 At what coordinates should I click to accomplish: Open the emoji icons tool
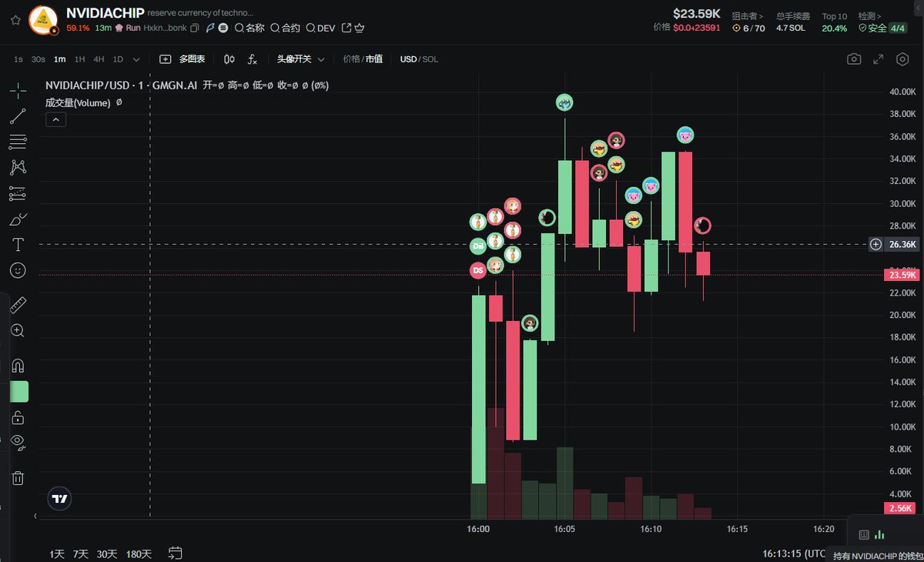click(x=18, y=270)
